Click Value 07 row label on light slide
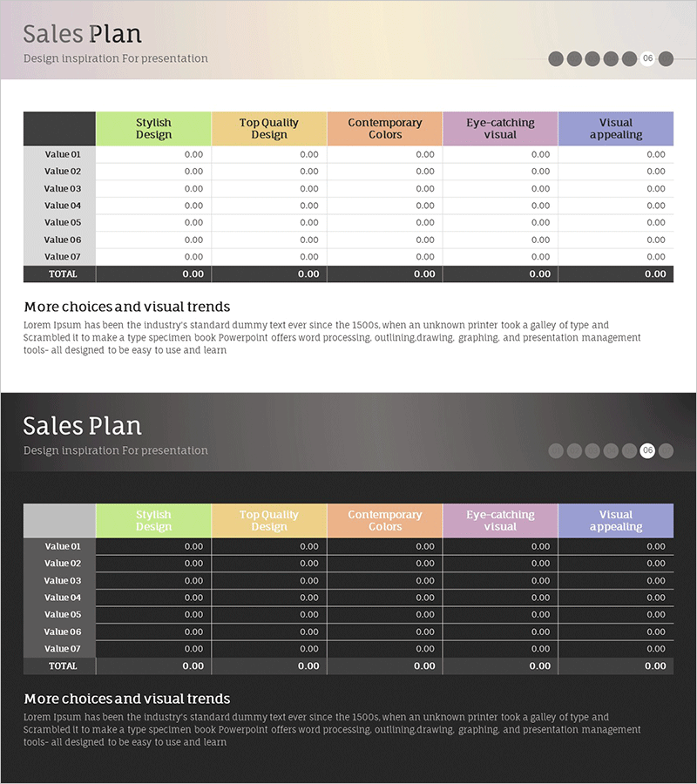 coord(63,257)
